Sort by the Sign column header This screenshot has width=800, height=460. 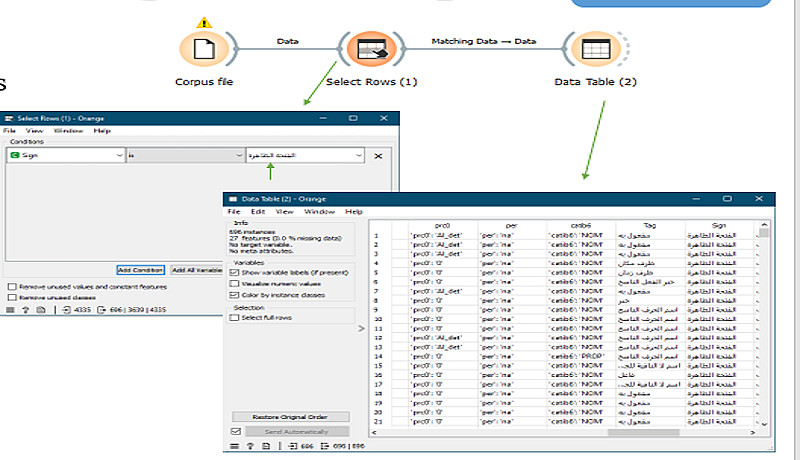(719, 225)
